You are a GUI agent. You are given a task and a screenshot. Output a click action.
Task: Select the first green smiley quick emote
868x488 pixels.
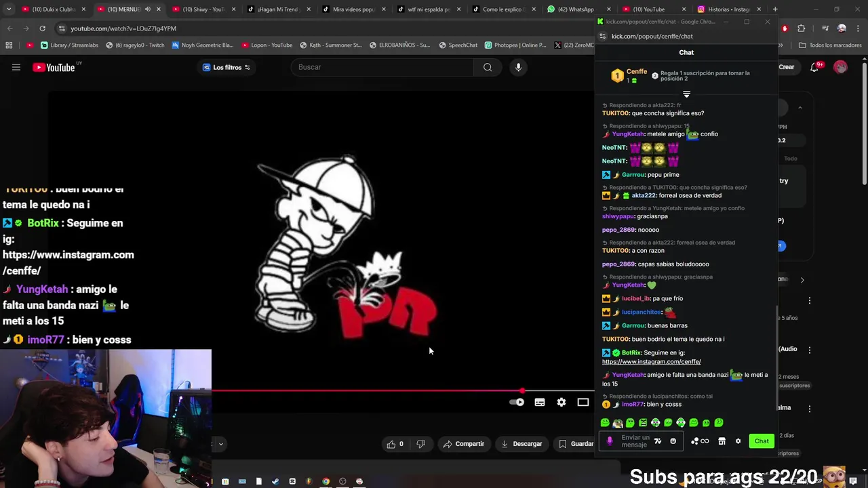[605, 423]
